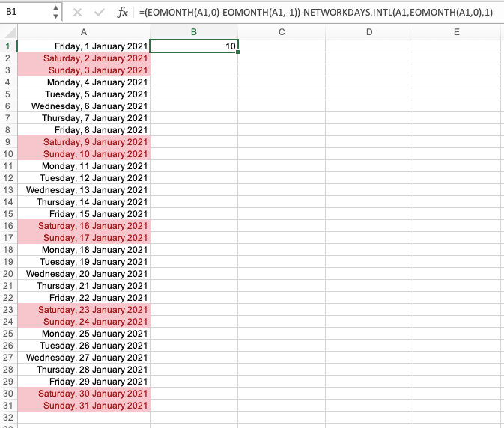The height and width of the screenshot is (428, 504).
Task: Select row 1 header
Action: coord(8,46)
